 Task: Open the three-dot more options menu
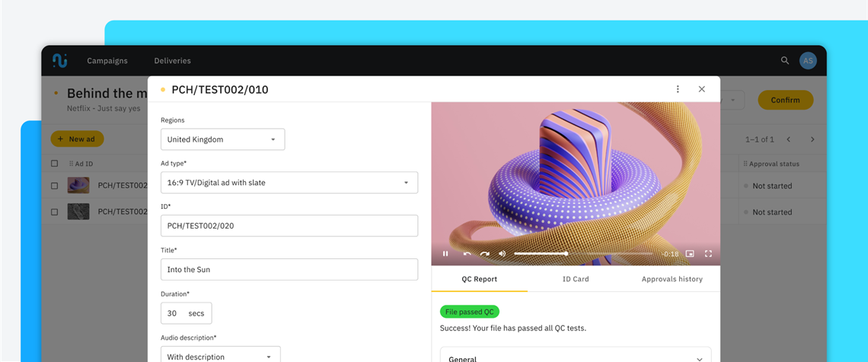(x=678, y=89)
